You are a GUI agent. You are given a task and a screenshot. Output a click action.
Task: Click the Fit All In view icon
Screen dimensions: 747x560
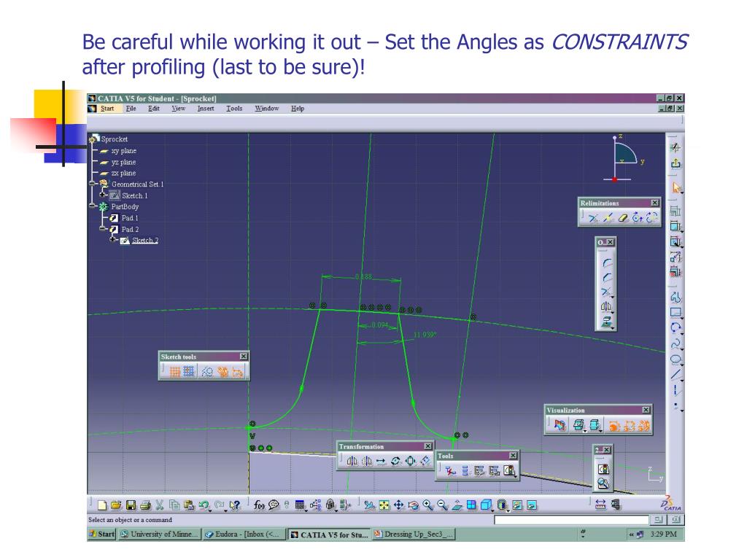tap(384, 505)
